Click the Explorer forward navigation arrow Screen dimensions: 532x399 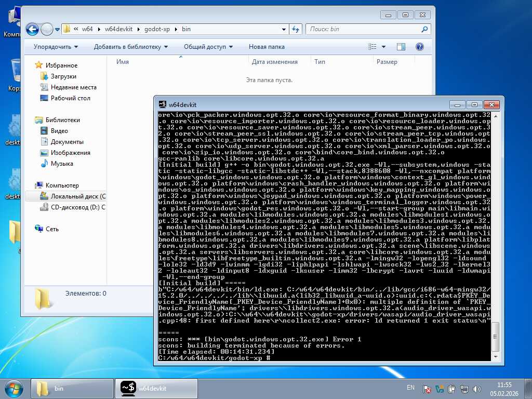(x=47, y=29)
